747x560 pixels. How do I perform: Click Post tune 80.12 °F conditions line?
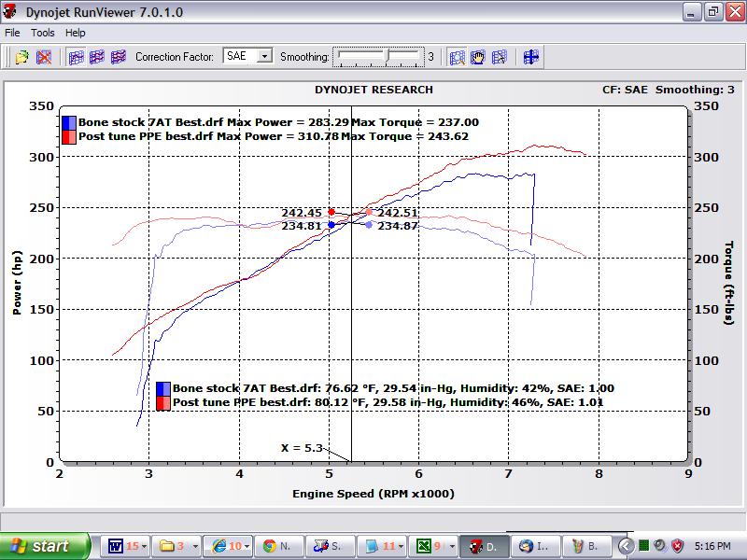pyautogui.click(x=388, y=402)
